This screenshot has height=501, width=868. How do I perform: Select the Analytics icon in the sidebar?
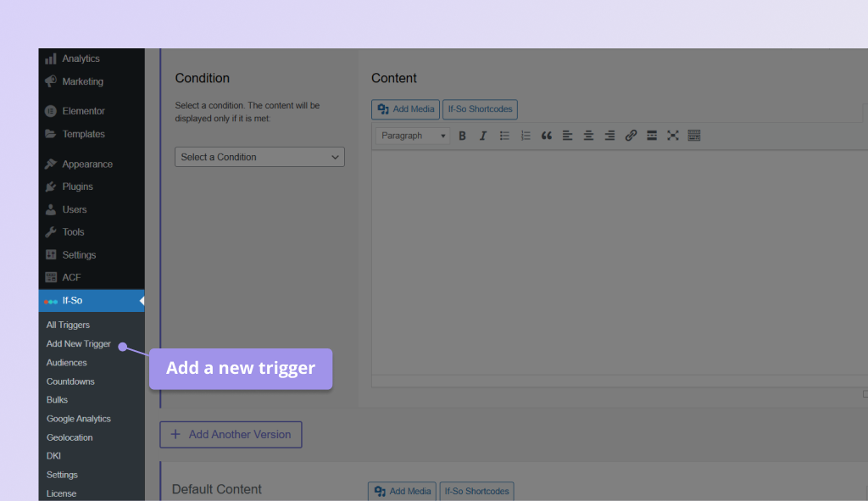coord(53,58)
